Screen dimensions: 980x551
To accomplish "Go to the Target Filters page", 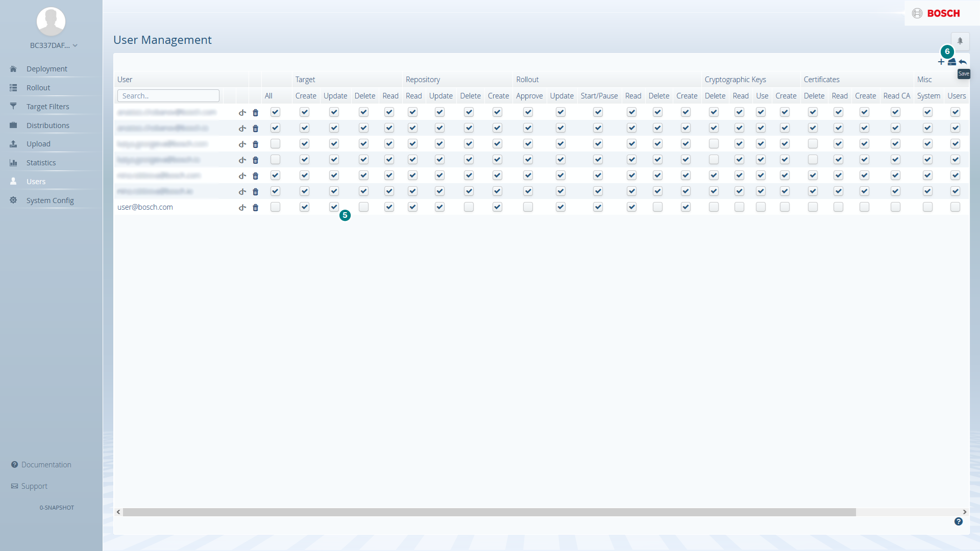I will [x=47, y=107].
